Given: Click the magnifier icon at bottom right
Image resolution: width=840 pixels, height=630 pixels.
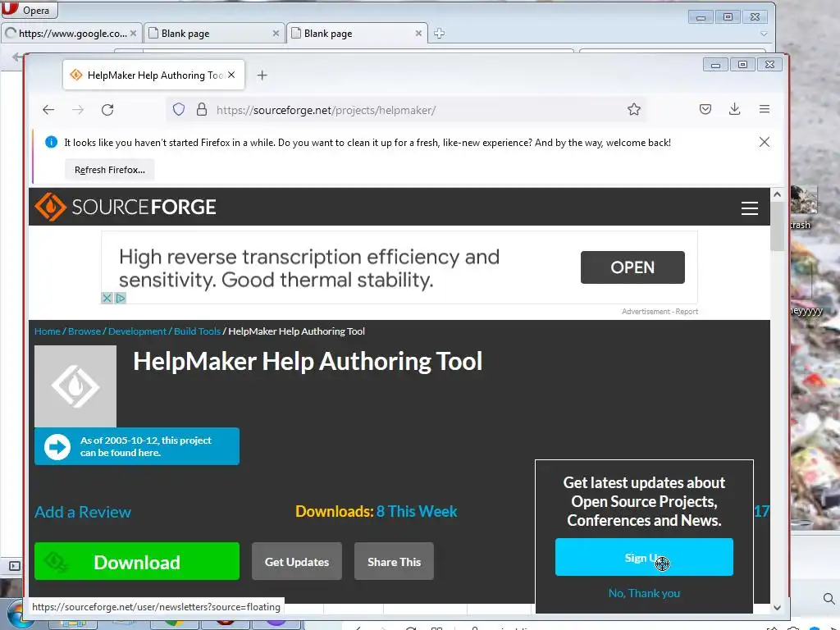Looking at the screenshot, I should pyautogui.click(x=829, y=598).
